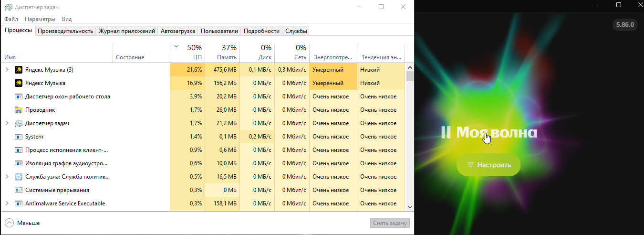Click the Antimalware Service Executable icon
The height and width of the screenshot is (235, 644).
tap(19, 203)
